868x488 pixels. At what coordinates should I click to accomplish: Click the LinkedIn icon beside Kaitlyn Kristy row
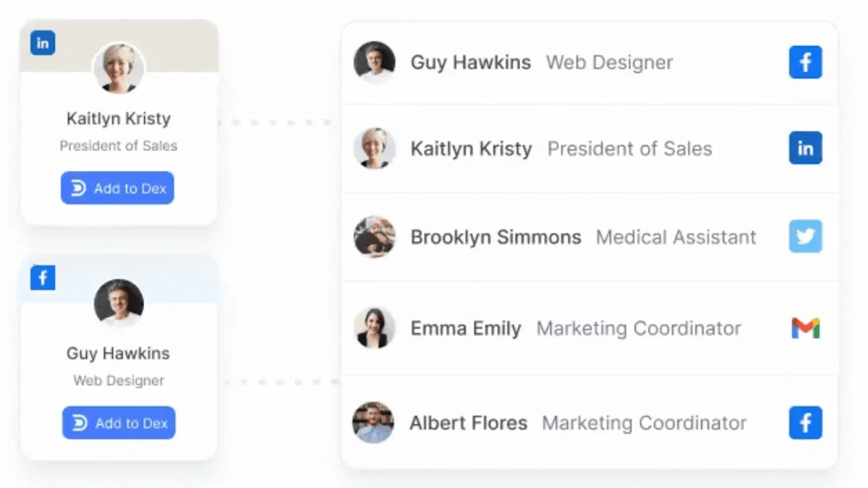(x=805, y=148)
